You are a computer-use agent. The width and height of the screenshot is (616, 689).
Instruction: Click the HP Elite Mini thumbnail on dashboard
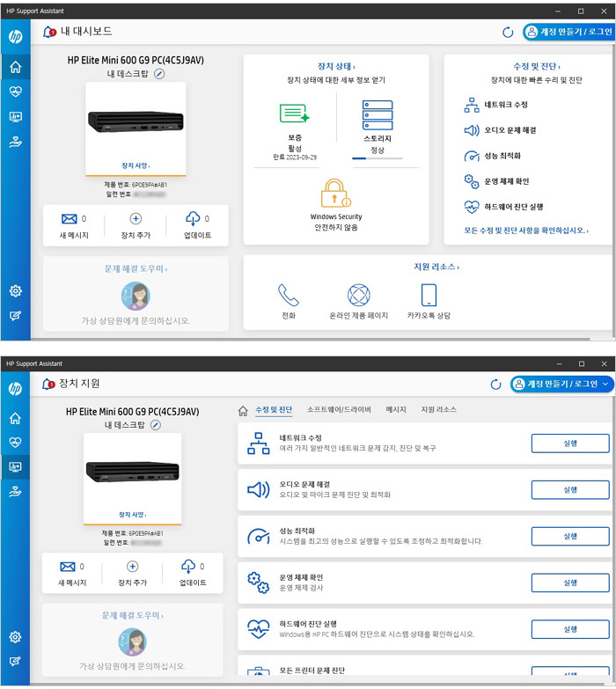(136, 121)
